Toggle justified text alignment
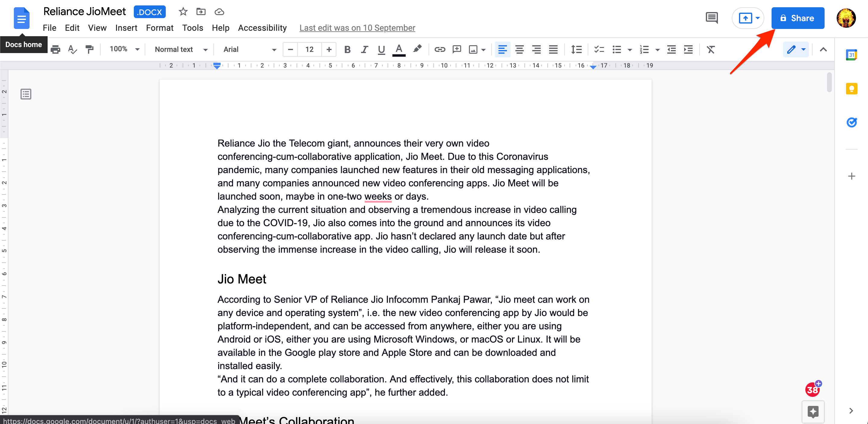The height and width of the screenshot is (424, 868). pyautogui.click(x=553, y=50)
